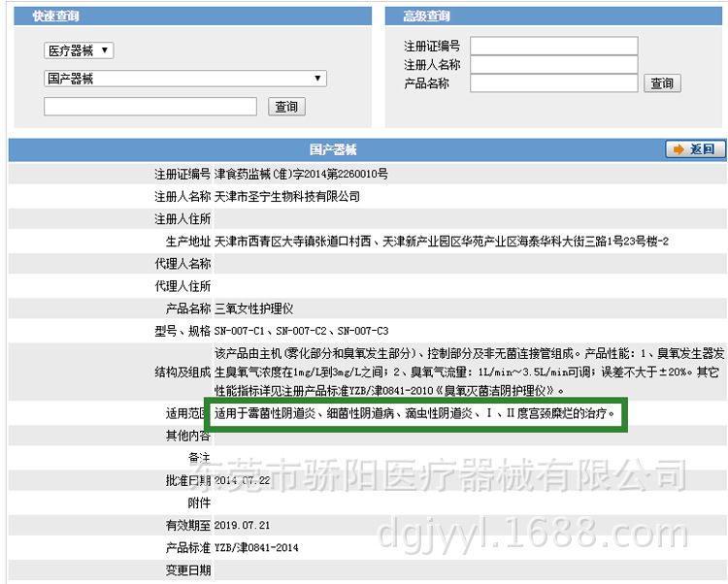
Task: Click the 查询 button in quick search
Action: [286, 107]
